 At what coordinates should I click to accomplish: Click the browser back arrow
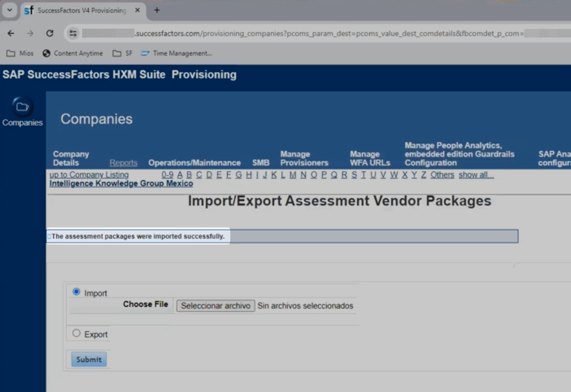(x=11, y=33)
